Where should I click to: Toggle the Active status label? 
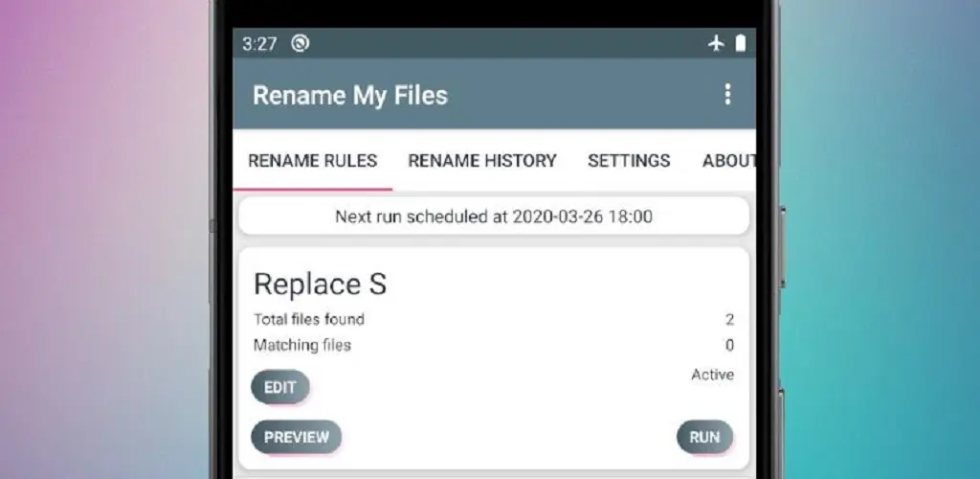[x=712, y=375]
